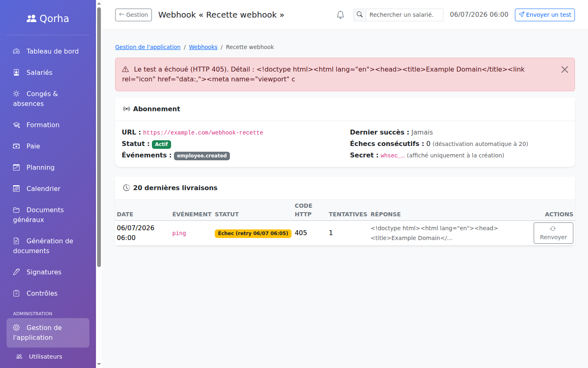Screen dimensions: 588x368
Task: Click the 405 HTTP code cell
Action: (x=301, y=233)
